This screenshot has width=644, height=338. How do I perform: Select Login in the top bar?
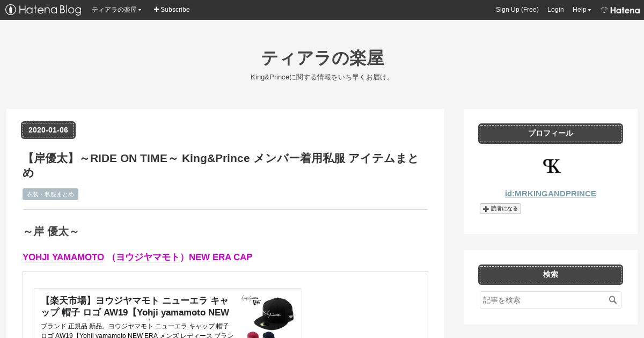point(555,10)
